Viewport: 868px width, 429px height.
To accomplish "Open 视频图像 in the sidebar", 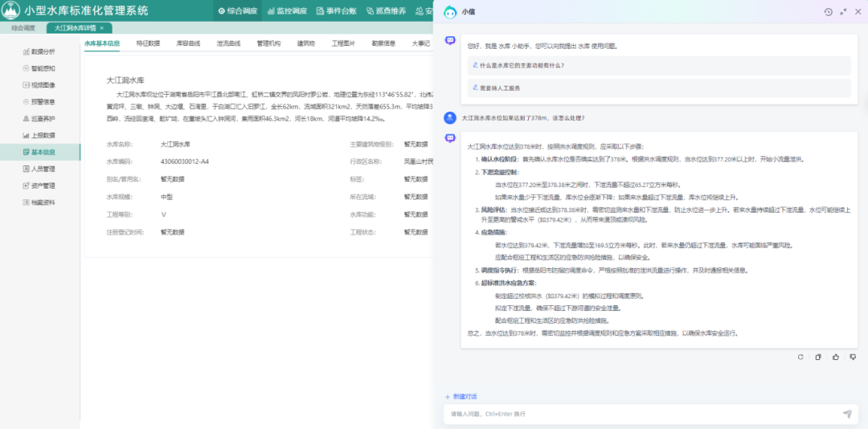I will [x=39, y=85].
